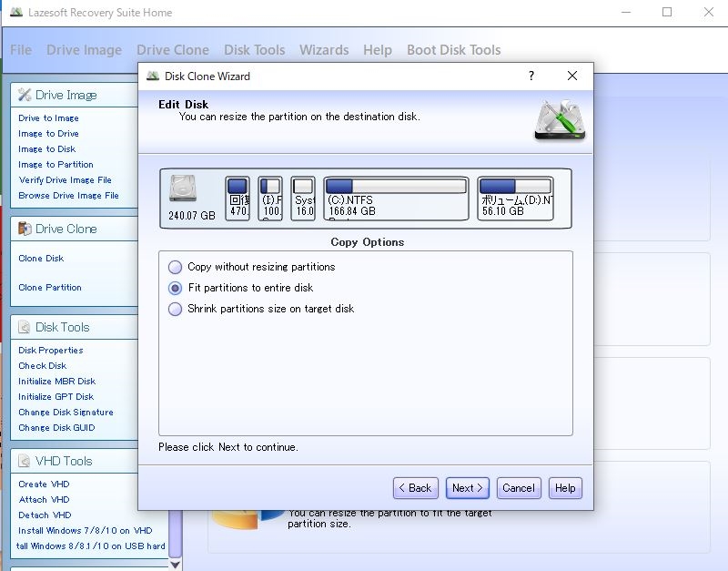This screenshot has height=571, width=728.
Task: Open Image to Partition link
Action: point(56,165)
